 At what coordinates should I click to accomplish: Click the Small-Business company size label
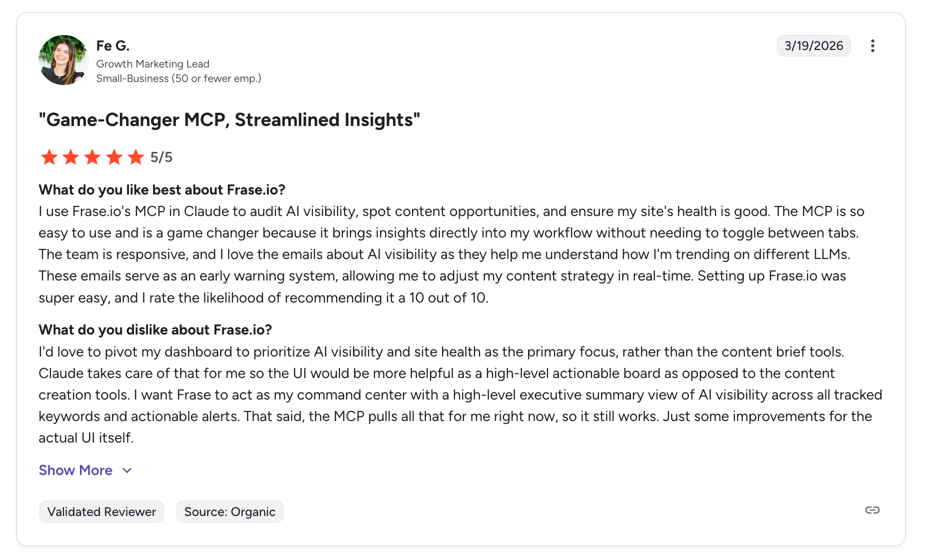[178, 78]
